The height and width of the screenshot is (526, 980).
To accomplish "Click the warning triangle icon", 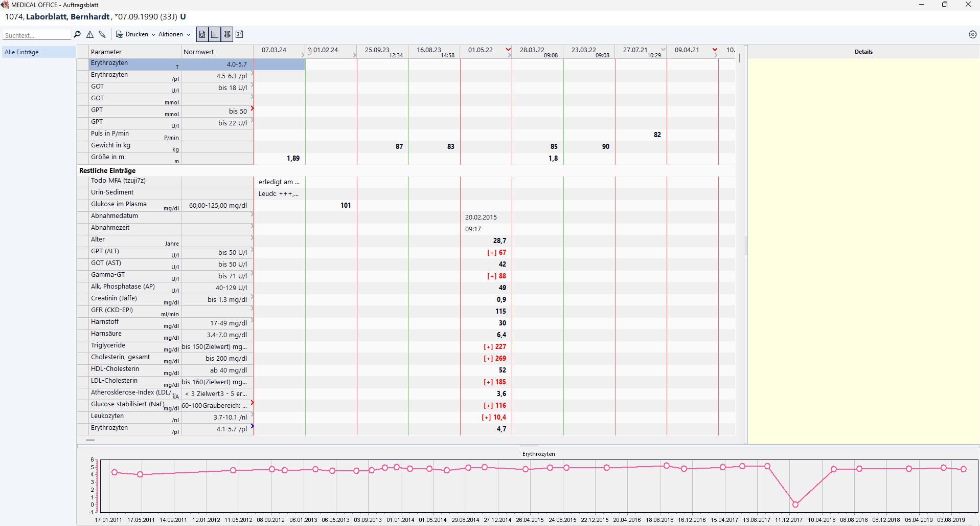I will (90, 34).
